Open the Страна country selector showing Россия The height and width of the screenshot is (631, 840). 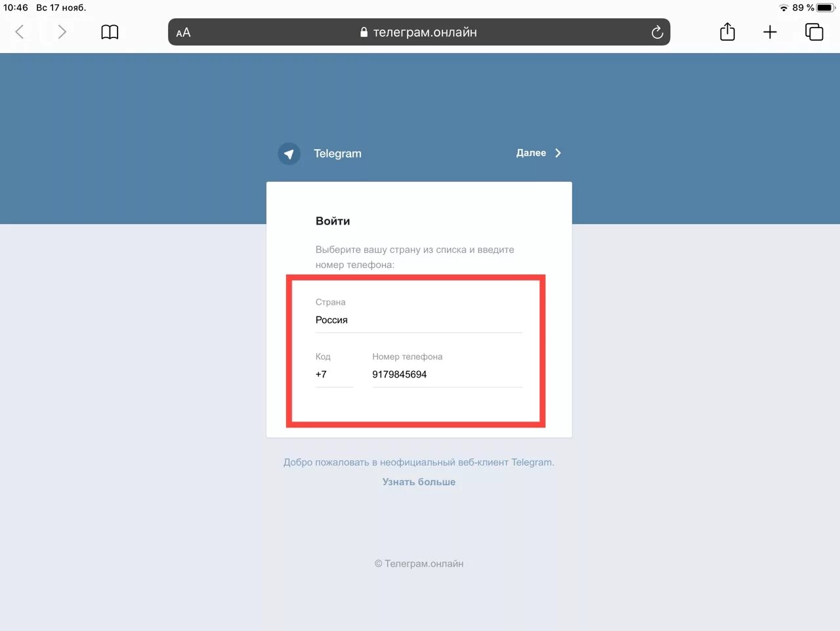pos(419,320)
